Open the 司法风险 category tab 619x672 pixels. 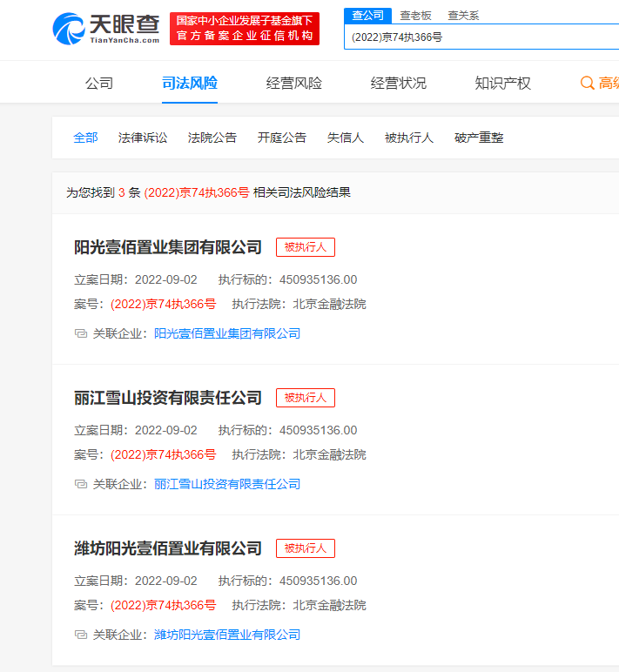pos(190,84)
